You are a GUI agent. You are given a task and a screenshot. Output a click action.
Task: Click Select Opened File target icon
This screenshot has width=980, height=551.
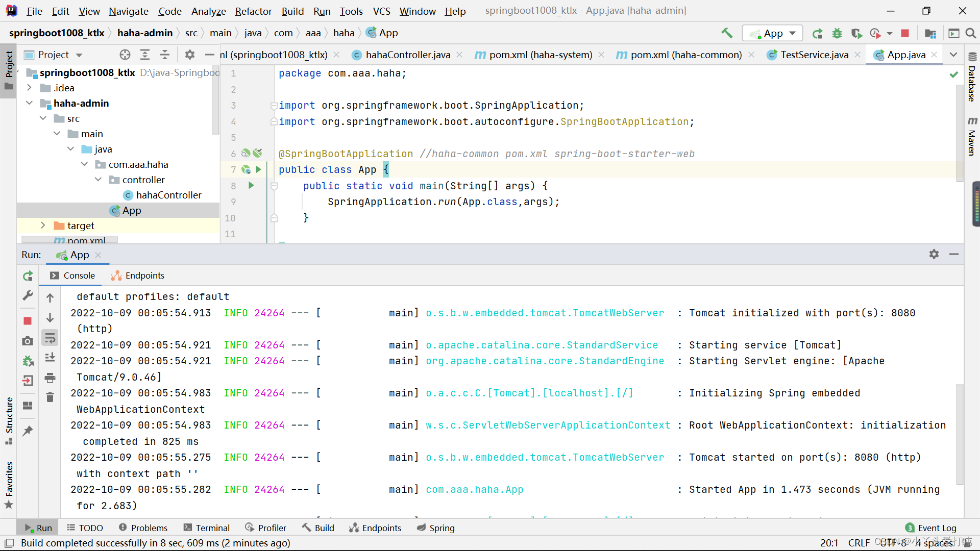point(125,55)
